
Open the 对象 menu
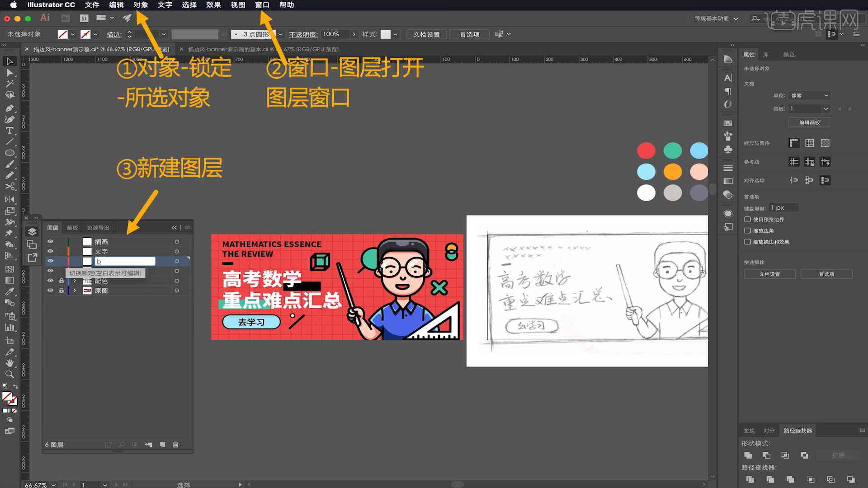(142, 5)
